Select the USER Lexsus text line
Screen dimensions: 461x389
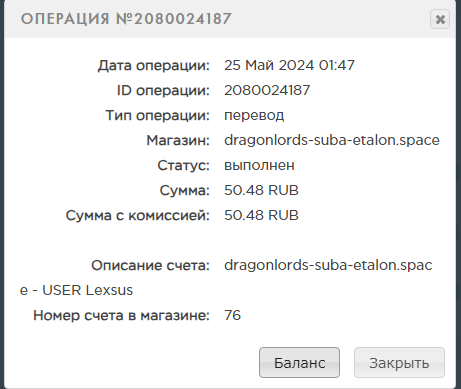coord(76,290)
